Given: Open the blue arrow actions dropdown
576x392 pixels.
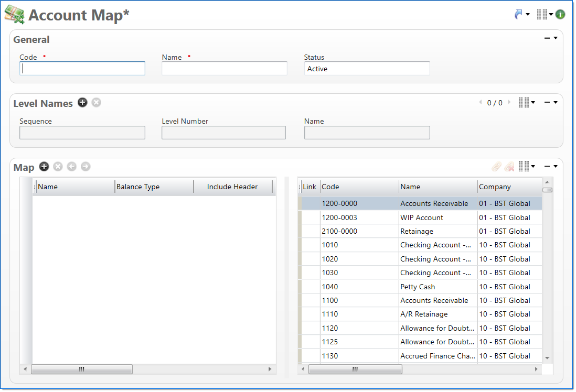Looking at the screenshot, I should [x=521, y=15].
